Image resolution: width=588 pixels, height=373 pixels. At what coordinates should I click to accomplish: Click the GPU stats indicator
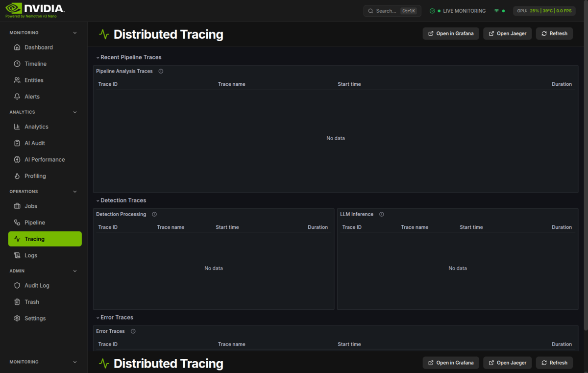click(544, 11)
